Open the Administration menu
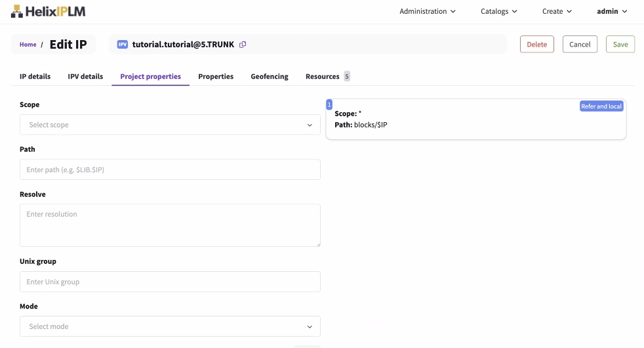 [x=428, y=11]
